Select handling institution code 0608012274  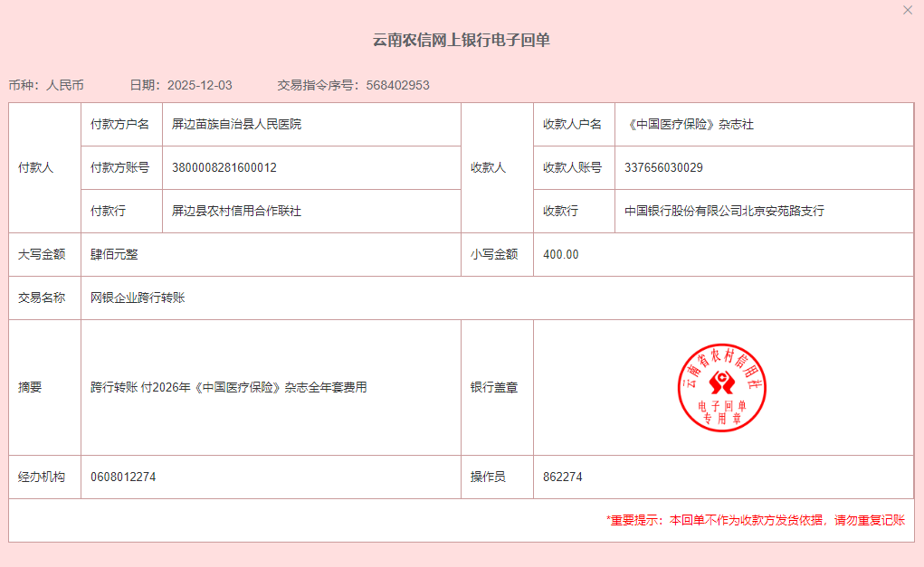click(x=123, y=477)
